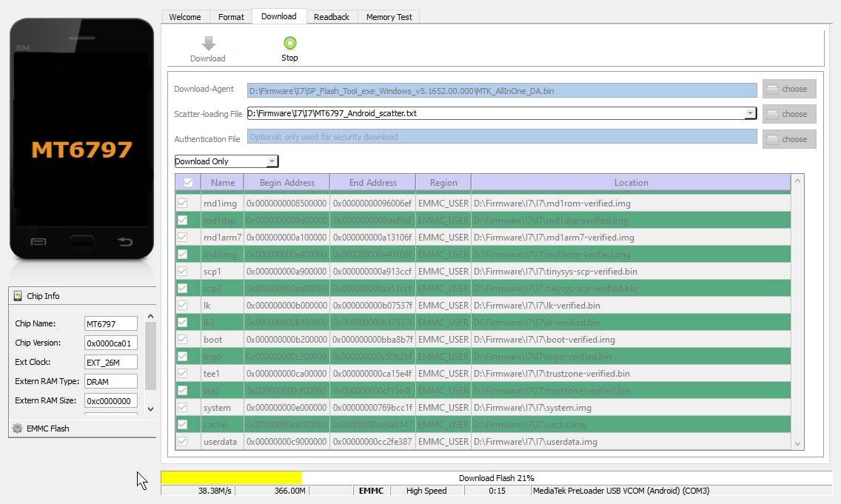Open the Memory Test tab
841x504 pixels.
[389, 16]
